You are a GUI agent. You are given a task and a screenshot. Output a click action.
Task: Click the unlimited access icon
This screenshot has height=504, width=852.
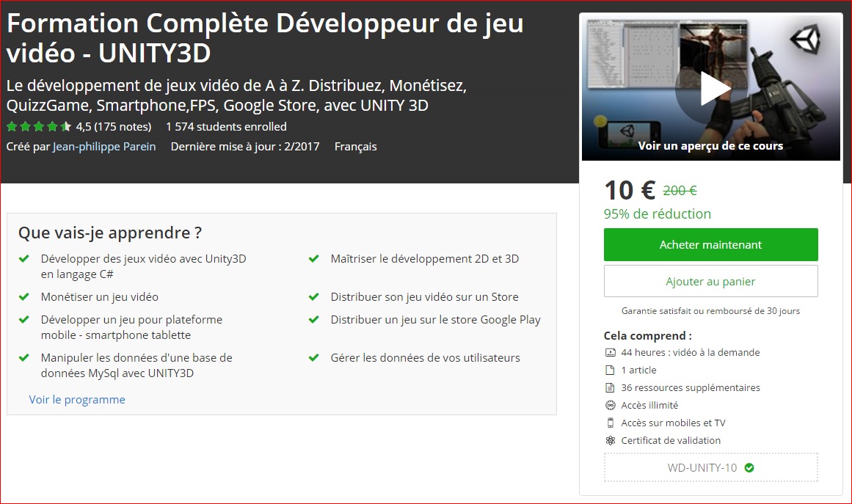pyautogui.click(x=611, y=405)
